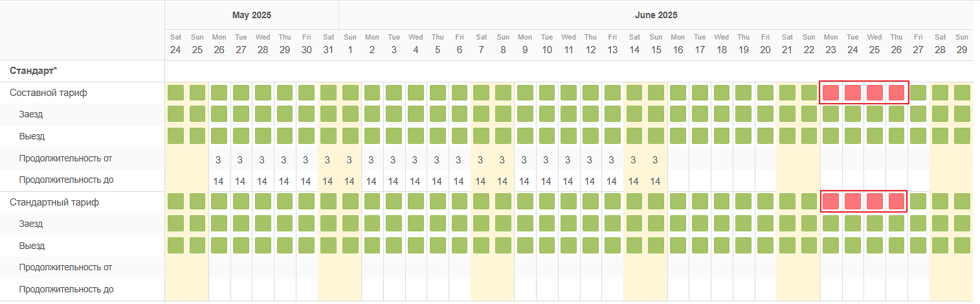Click Стандартный тариф green cell for Mon 9
This screenshot has height=304, width=980.
coord(525,202)
